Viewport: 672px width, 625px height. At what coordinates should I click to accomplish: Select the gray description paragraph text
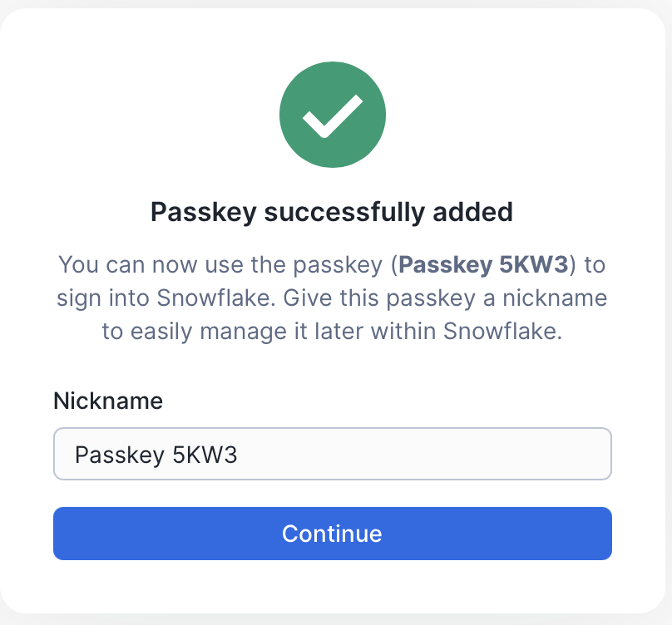point(333,298)
